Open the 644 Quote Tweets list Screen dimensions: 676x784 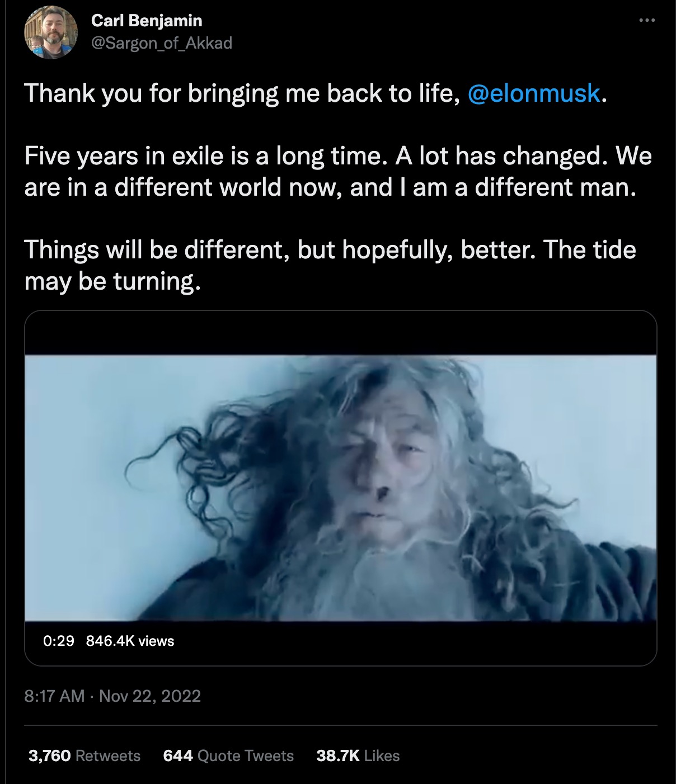pyautogui.click(x=227, y=755)
